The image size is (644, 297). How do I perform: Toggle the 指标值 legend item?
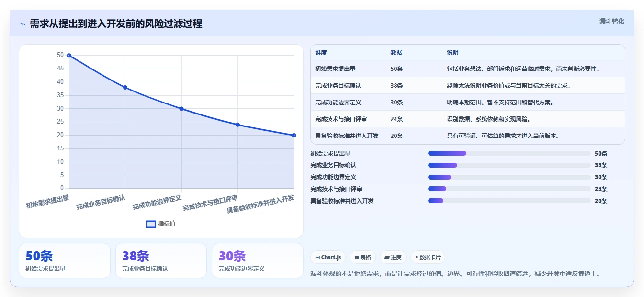(x=161, y=224)
